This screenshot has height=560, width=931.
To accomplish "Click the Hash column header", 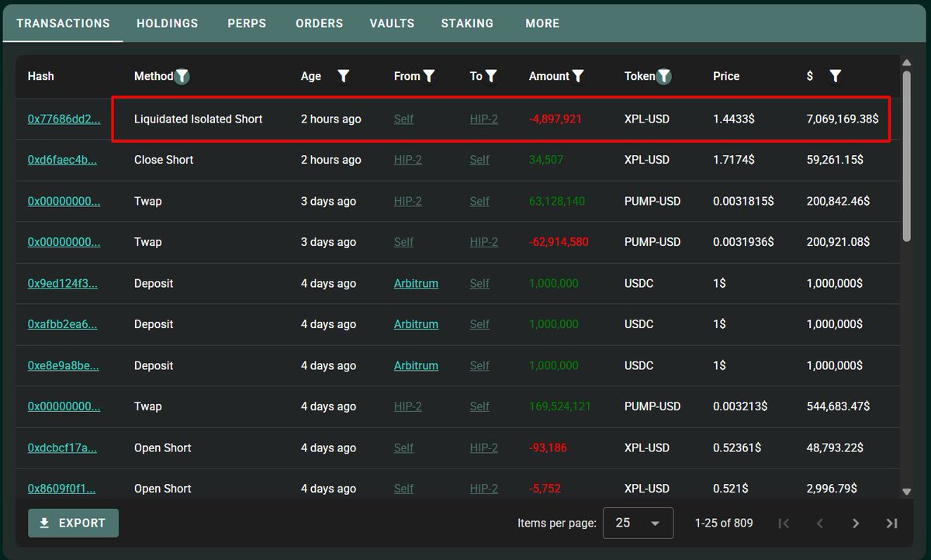I will coord(41,76).
